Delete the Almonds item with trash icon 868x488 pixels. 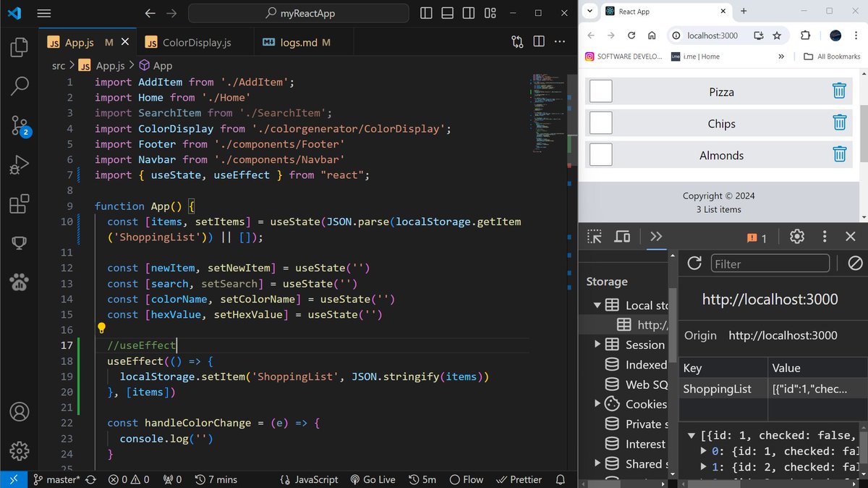839,154
